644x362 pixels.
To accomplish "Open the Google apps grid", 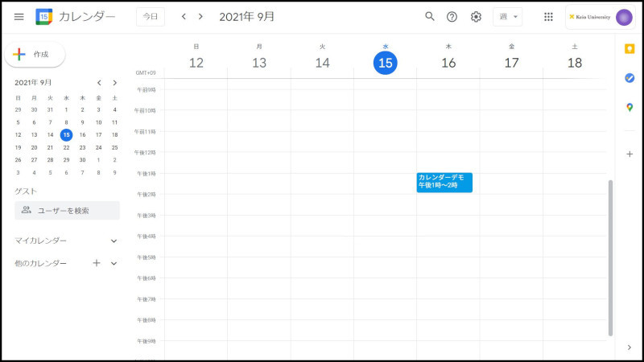I will pos(548,17).
